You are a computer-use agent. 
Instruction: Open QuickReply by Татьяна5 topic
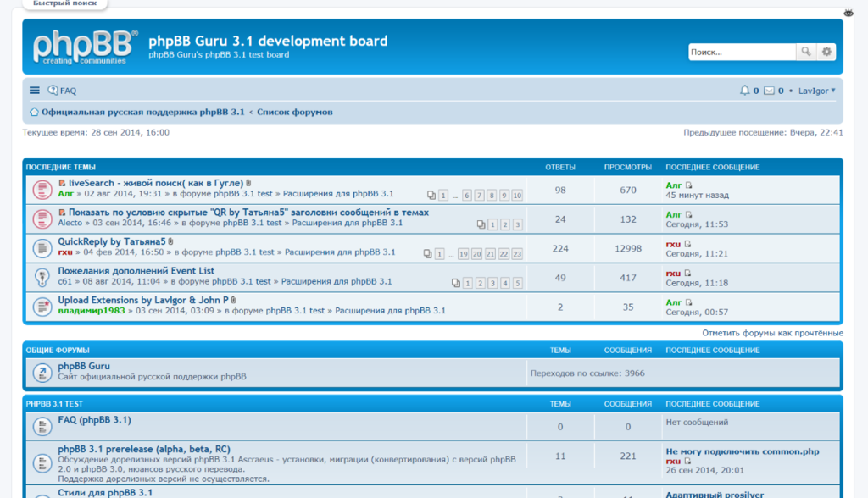click(111, 241)
